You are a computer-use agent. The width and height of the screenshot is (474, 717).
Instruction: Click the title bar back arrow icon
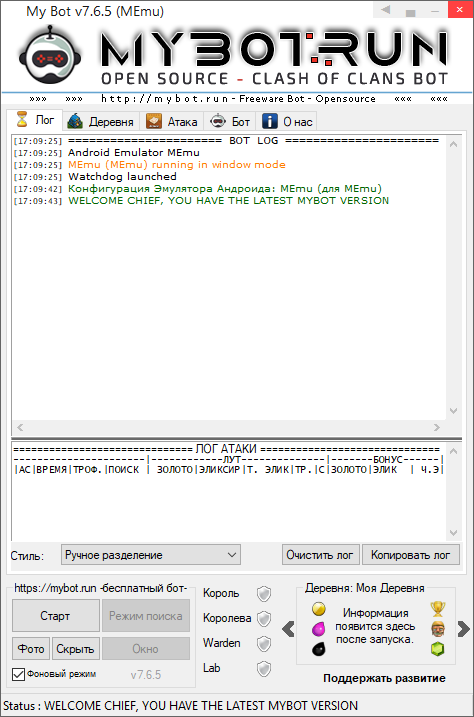pyautogui.click(x=386, y=10)
